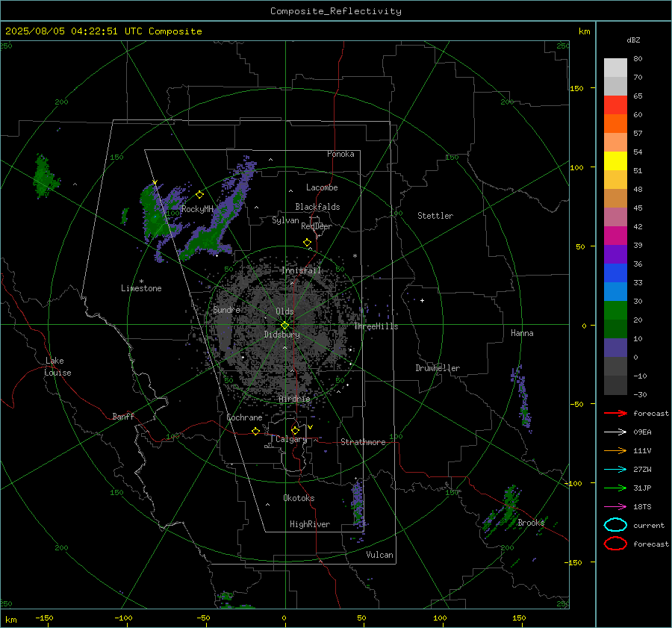Pick the red 60-65 dBZ swatch
The height and width of the screenshot is (628, 672).
pyautogui.click(x=615, y=105)
